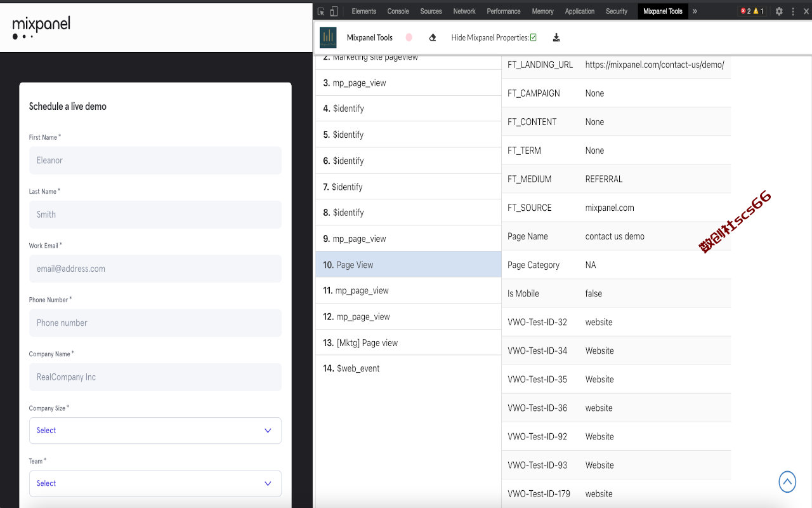
Task: Click the VWO-Test-ID-93 property name
Action: point(537,465)
